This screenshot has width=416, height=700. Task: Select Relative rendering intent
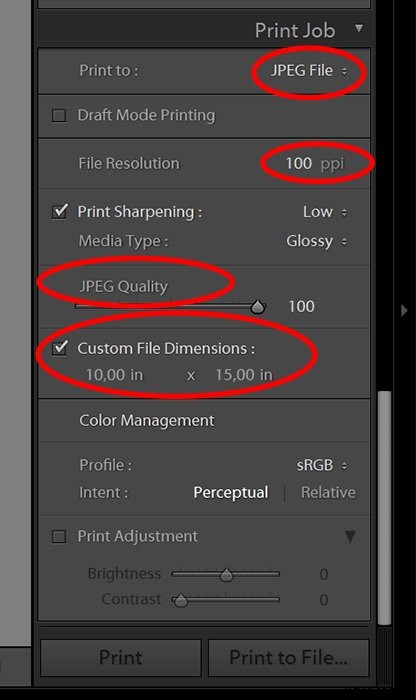click(x=328, y=492)
